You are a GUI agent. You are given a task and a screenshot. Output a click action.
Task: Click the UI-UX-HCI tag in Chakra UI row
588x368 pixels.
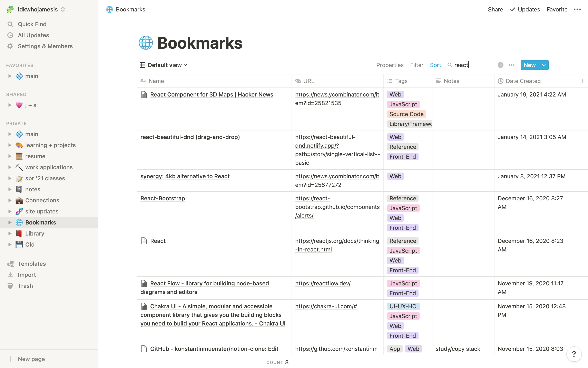coord(404,306)
